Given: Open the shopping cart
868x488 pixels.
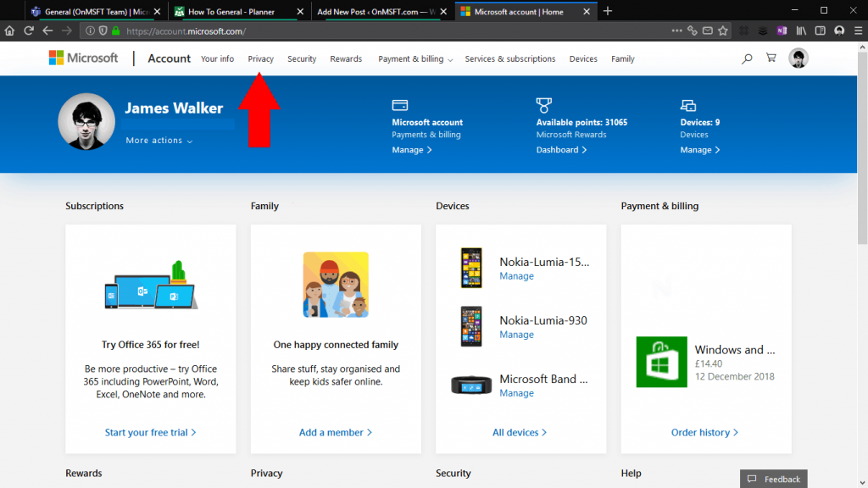Looking at the screenshot, I should click(x=771, y=58).
